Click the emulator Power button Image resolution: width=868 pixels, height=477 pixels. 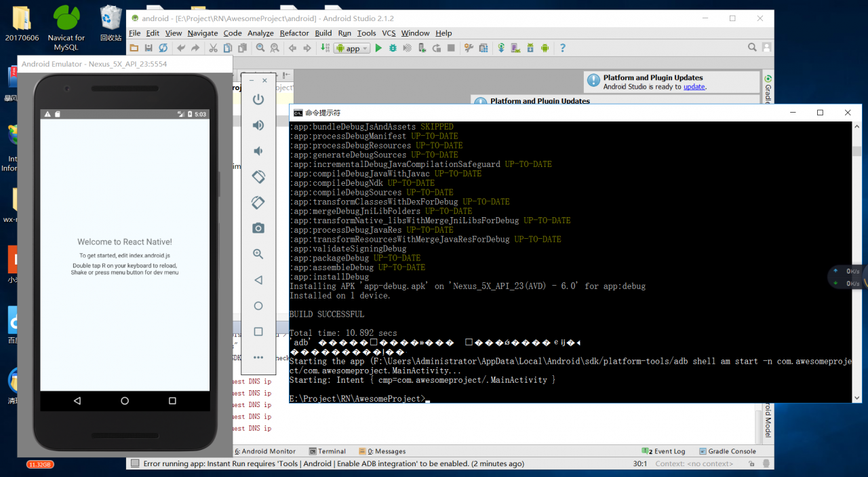click(x=258, y=100)
